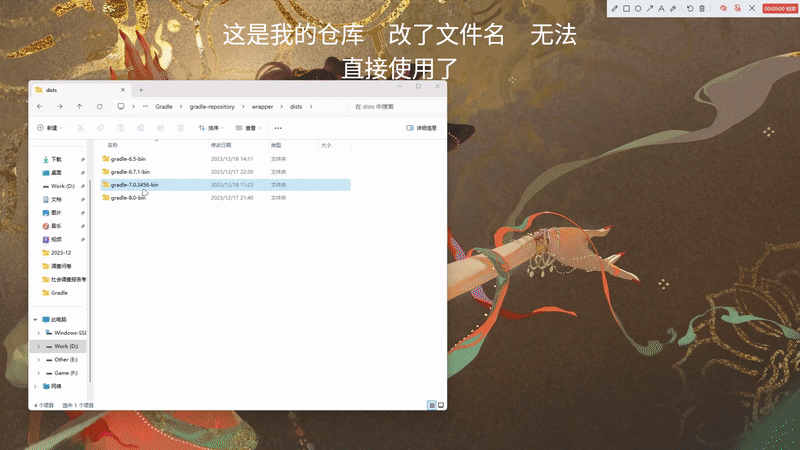Toggle the muted system sound icon

pyautogui.click(x=723, y=8)
